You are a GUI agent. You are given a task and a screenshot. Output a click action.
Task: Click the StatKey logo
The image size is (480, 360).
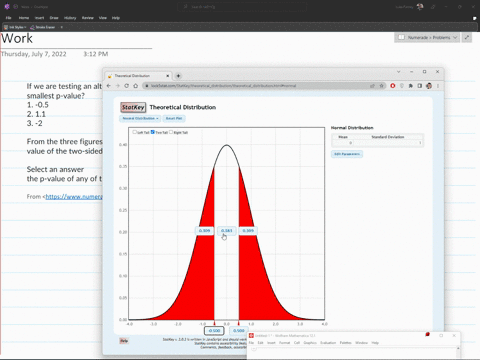[x=133, y=107]
